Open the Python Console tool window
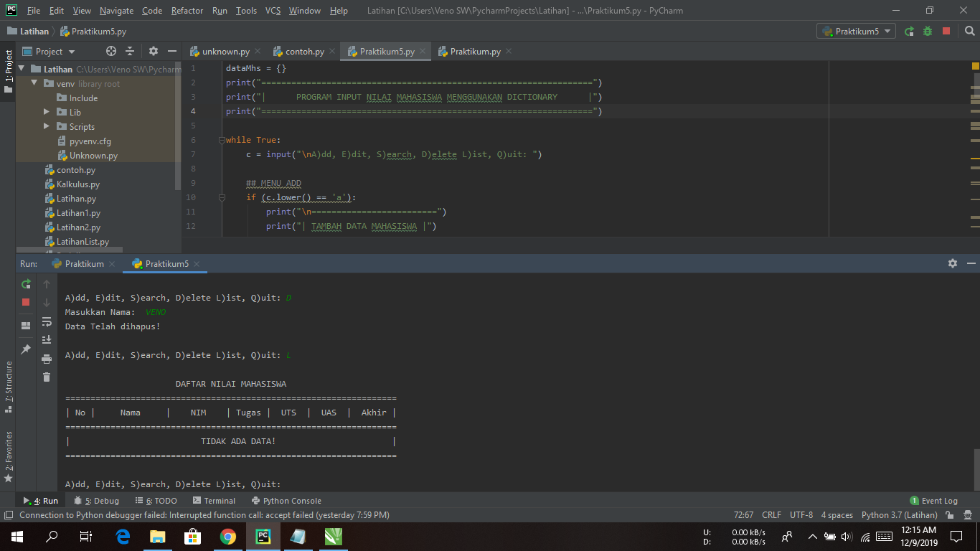Screen dimensions: 980x551 point(286,501)
